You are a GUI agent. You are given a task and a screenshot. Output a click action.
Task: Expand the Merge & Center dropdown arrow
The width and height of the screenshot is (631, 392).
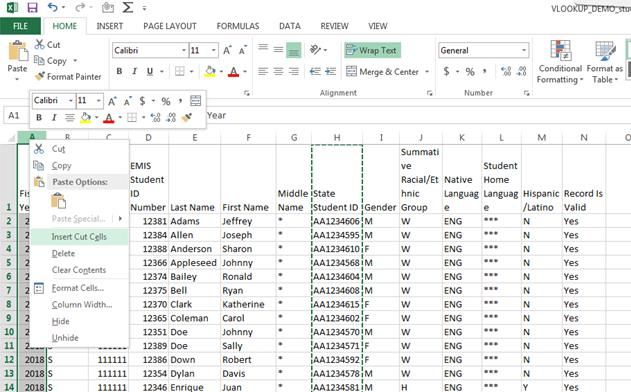(x=427, y=72)
